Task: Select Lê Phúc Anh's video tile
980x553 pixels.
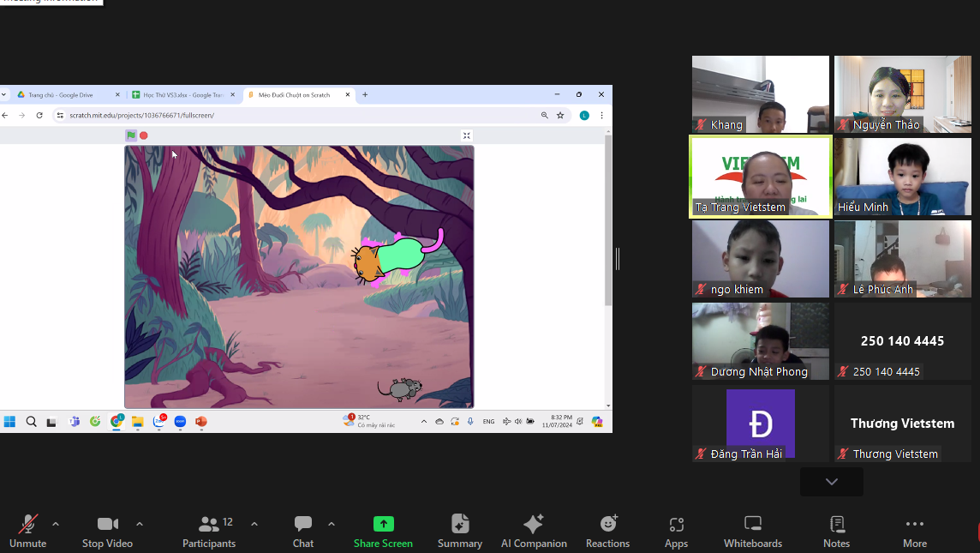Action: click(x=903, y=258)
